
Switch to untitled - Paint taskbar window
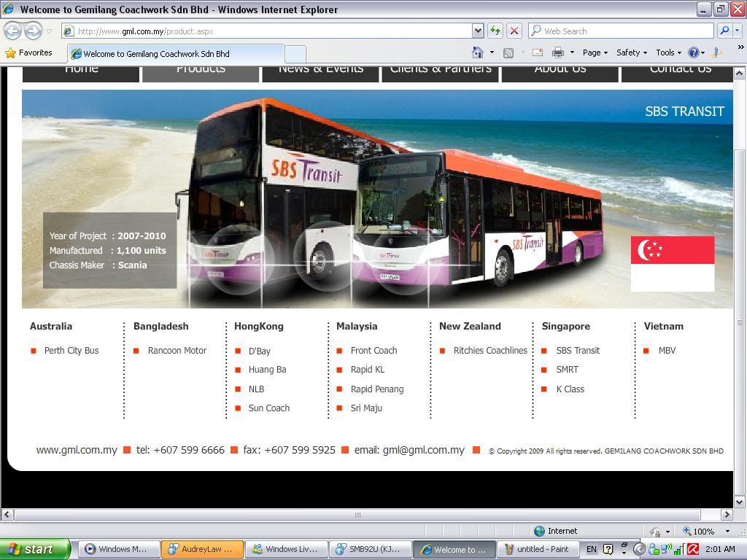click(x=538, y=550)
